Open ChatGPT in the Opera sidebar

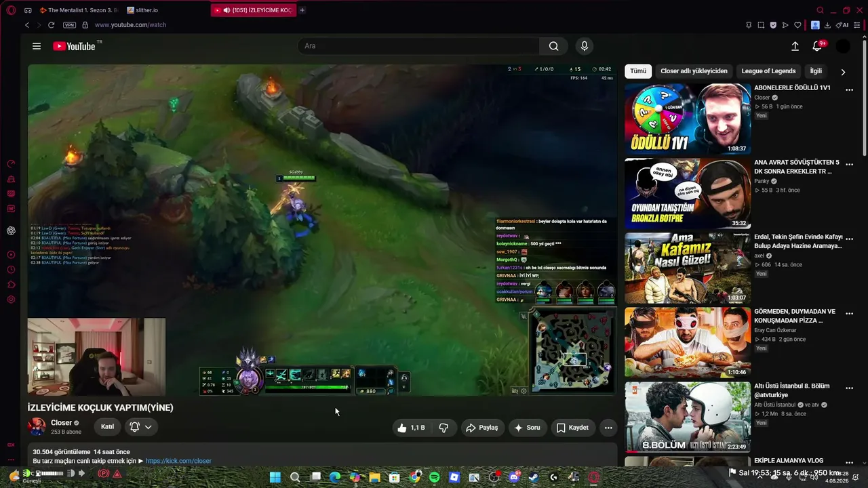[11, 230]
